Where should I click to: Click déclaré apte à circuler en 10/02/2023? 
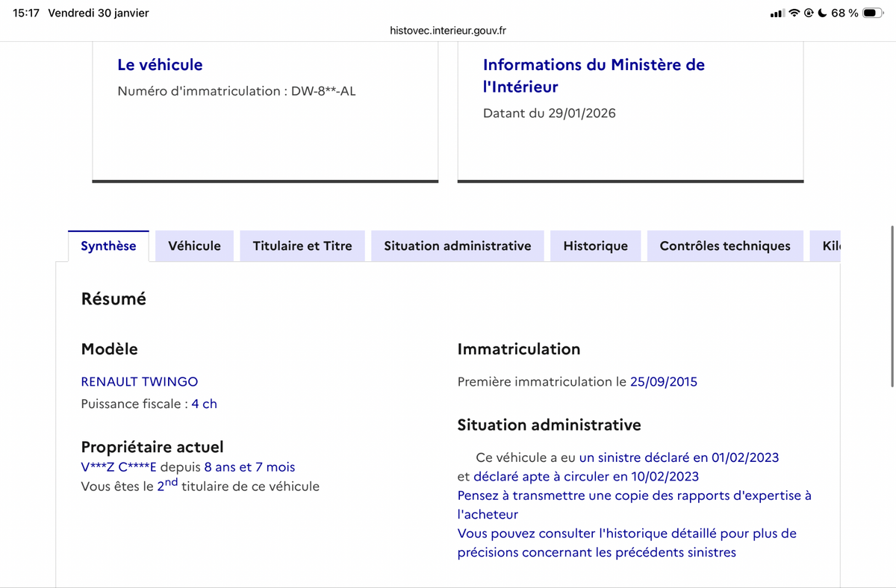pos(585,477)
